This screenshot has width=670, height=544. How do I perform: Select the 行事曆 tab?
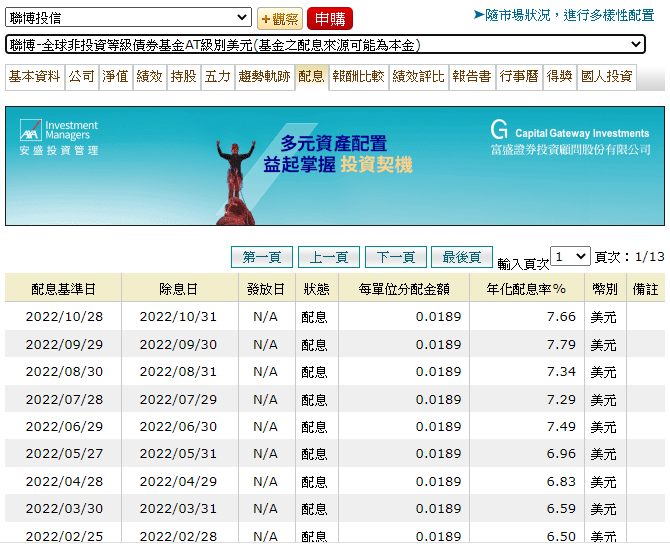pos(519,77)
